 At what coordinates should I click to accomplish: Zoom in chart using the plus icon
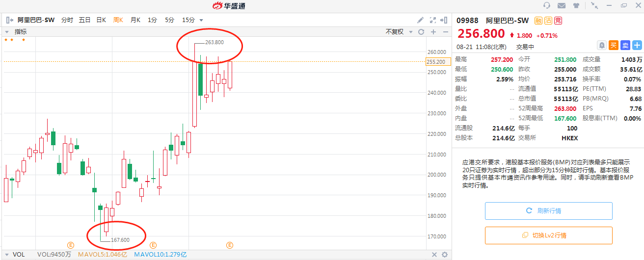433,31
